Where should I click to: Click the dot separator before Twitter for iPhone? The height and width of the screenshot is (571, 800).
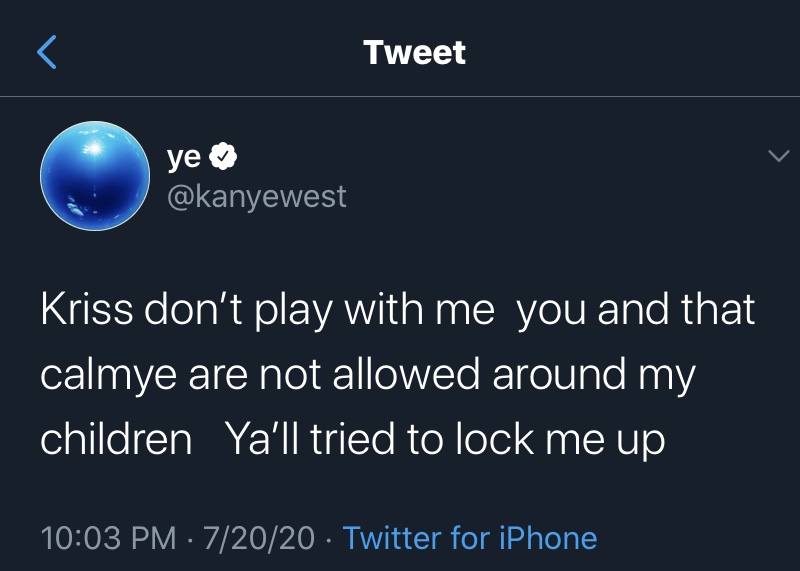(329, 539)
